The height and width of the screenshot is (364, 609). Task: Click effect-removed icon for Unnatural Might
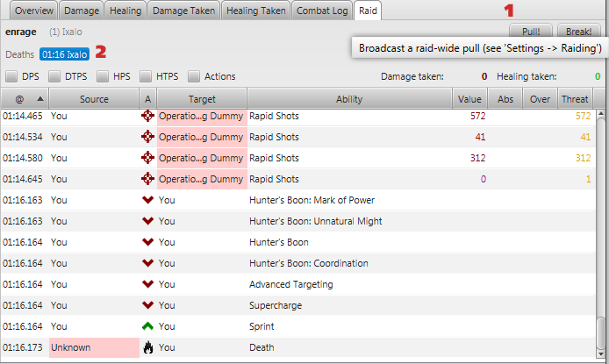tap(147, 221)
